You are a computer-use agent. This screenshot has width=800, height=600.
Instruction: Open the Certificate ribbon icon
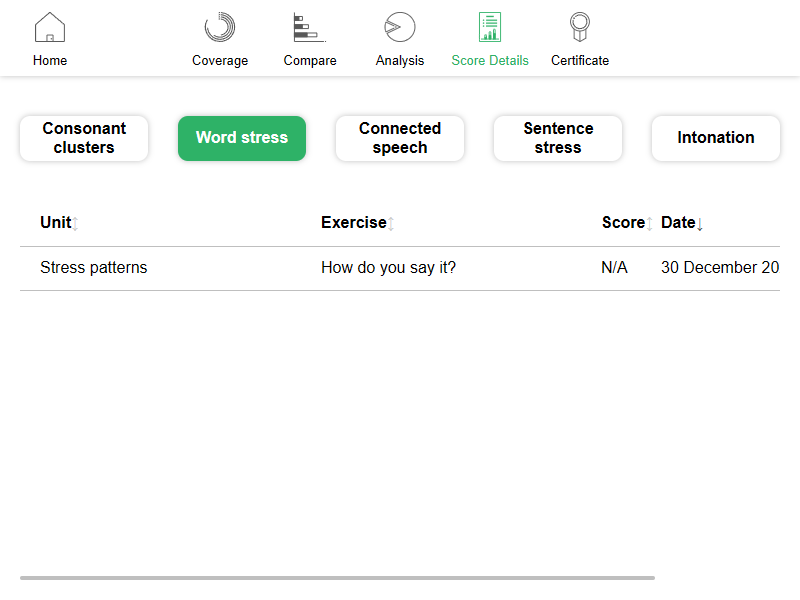[x=580, y=28]
